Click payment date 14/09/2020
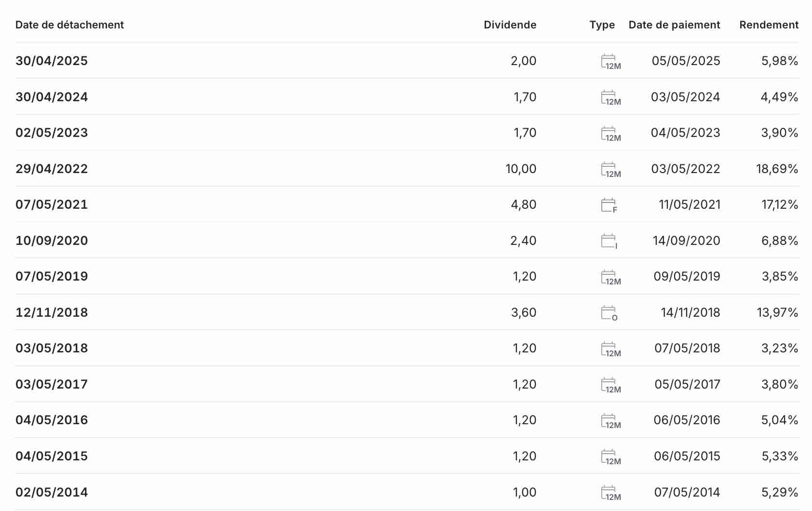Image resolution: width=812 pixels, height=511 pixels. 686,241
